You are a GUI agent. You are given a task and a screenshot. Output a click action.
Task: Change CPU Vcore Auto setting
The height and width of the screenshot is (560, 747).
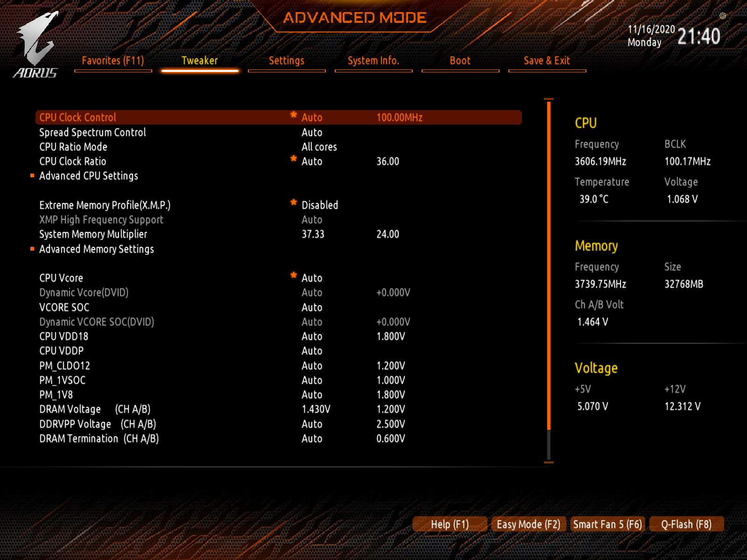click(312, 278)
